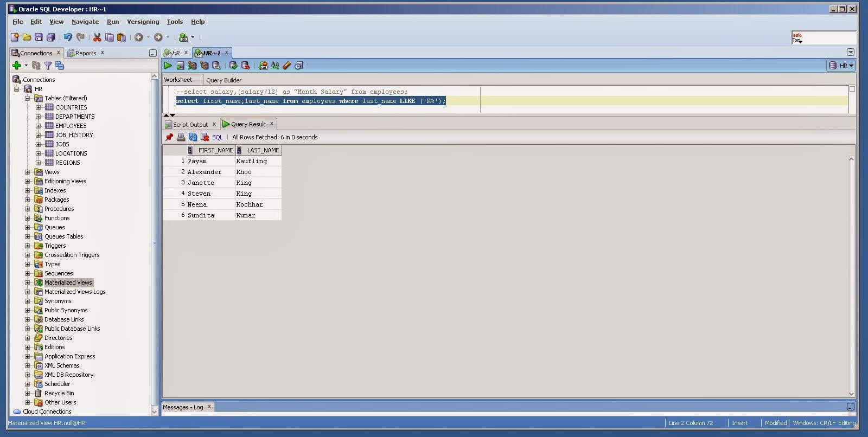Click the delete row icon in Query Result
Image resolution: width=868 pixels, height=437 pixels.
(205, 137)
